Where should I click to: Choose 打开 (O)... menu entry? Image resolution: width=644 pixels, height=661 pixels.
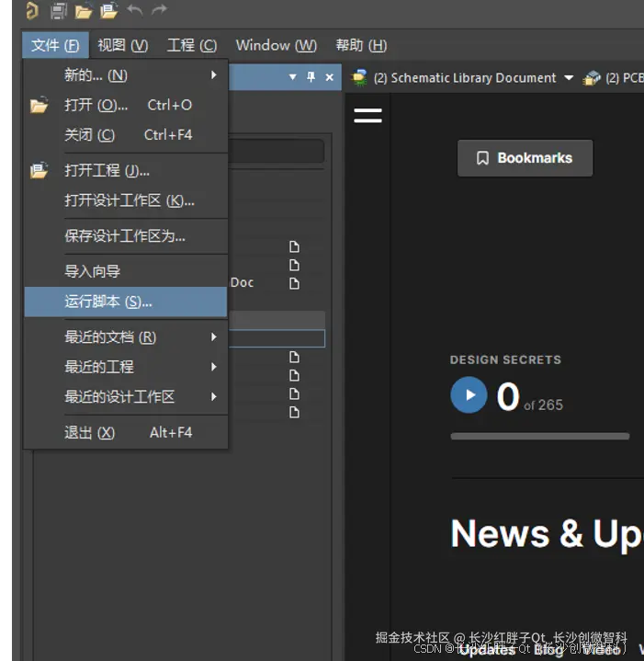click(x=126, y=105)
